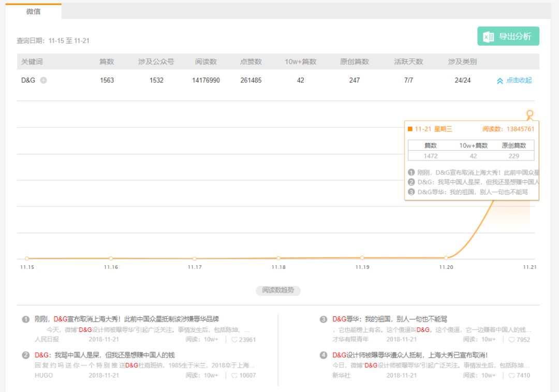
Task: Click the 24/24 categories value
Action: tap(462, 80)
